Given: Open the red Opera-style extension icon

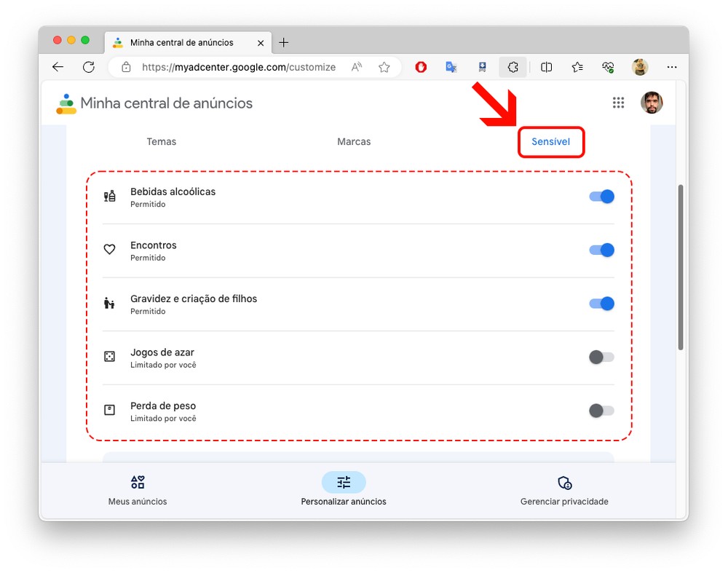Looking at the screenshot, I should click(421, 67).
